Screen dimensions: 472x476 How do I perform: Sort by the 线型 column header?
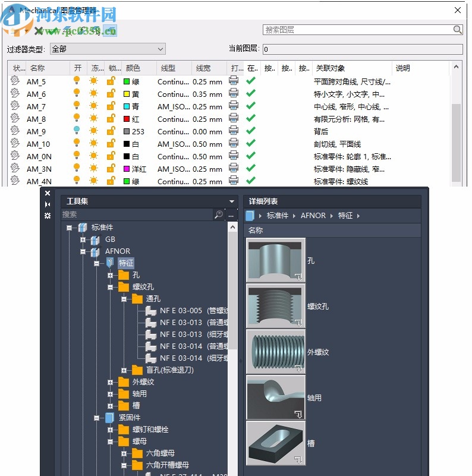(174, 68)
